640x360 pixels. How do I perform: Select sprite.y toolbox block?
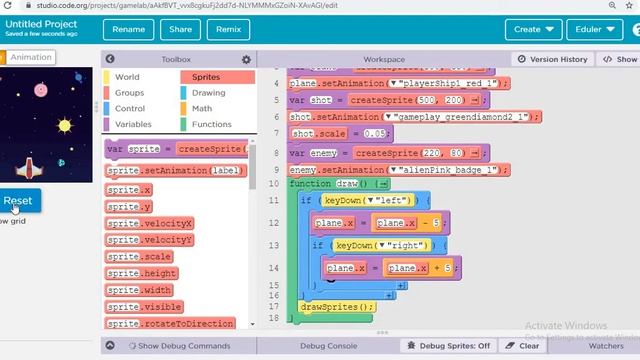[x=129, y=207]
